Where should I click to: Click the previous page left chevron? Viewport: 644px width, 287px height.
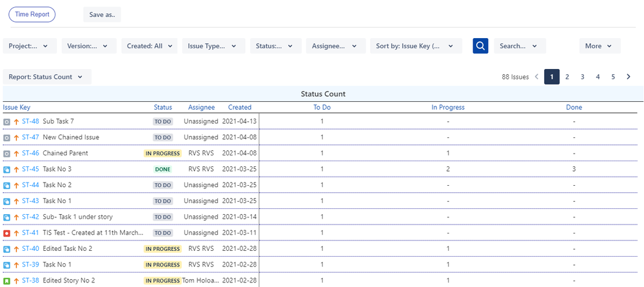click(536, 77)
